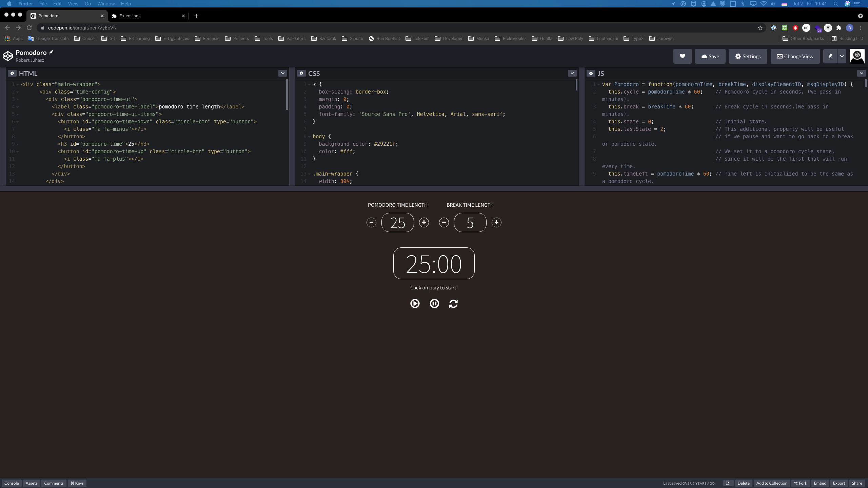This screenshot has height=488, width=868.
Task: Open pen Settings
Action: (748, 56)
